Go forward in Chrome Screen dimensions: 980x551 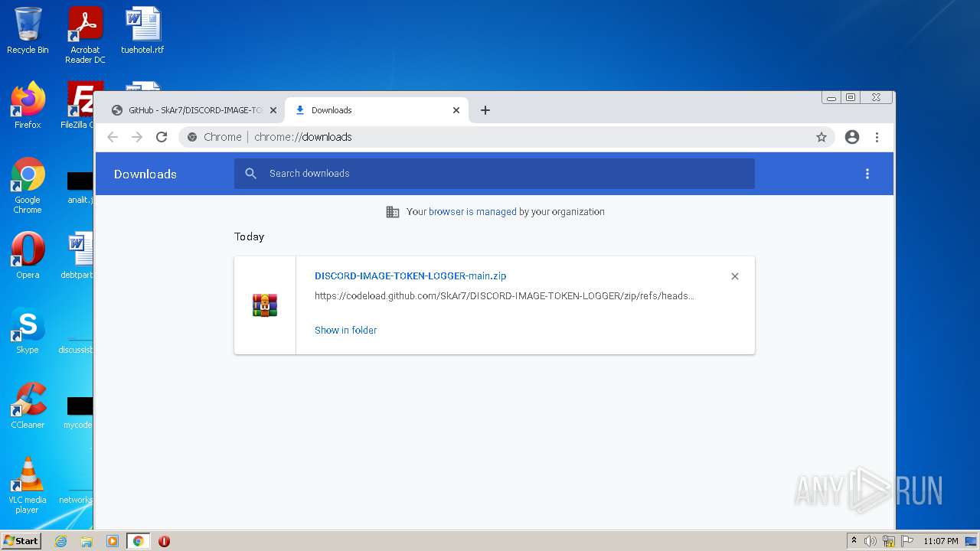coord(137,137)
